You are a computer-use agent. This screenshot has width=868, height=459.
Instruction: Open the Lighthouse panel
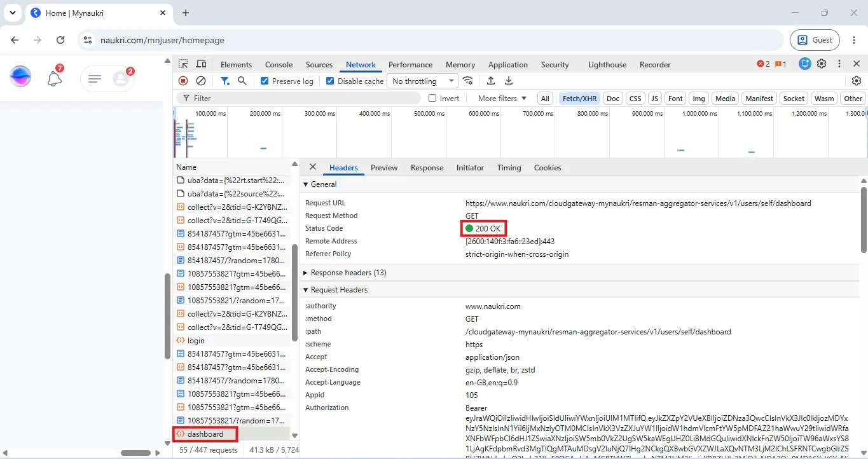click(607, 64)
